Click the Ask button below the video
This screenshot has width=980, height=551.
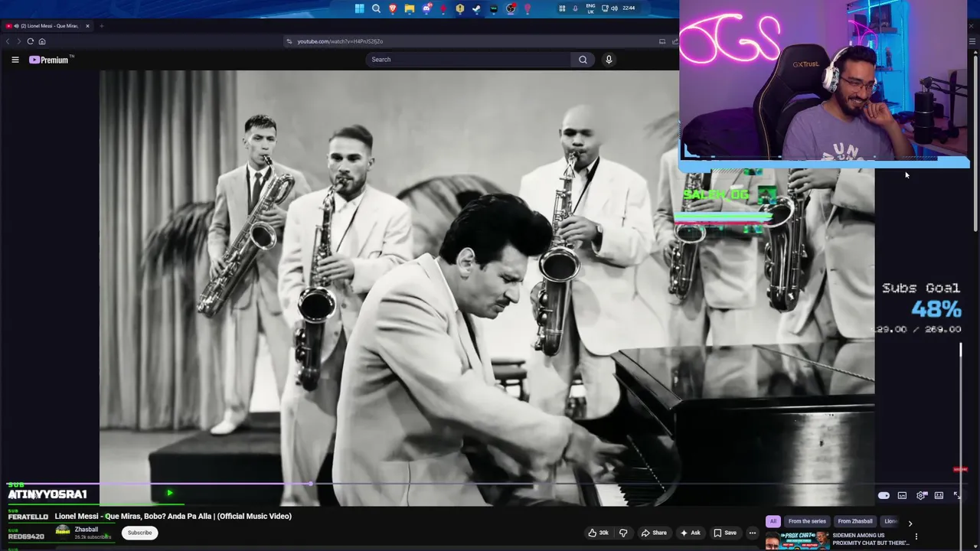tap(690, 533)
